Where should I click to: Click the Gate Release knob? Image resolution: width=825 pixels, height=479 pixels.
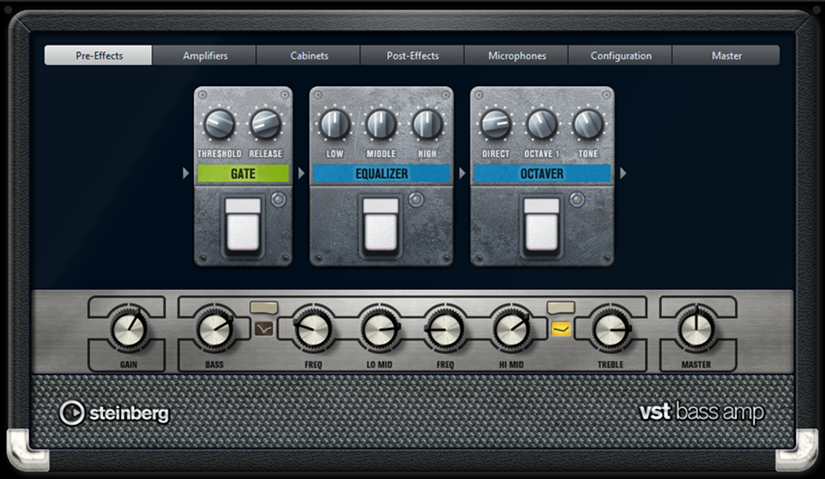(x=266, y=125)
